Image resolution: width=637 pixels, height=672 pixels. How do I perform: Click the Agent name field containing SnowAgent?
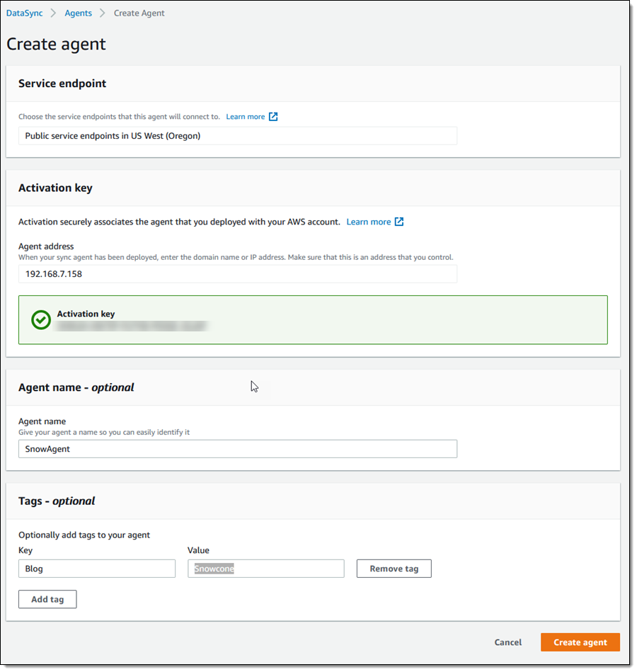(x=237, y=449)
